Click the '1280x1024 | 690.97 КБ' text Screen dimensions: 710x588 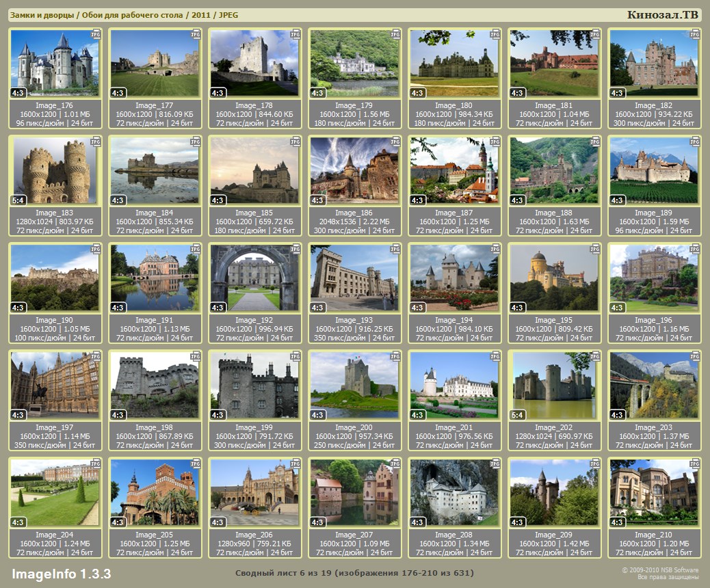(554, 436)
